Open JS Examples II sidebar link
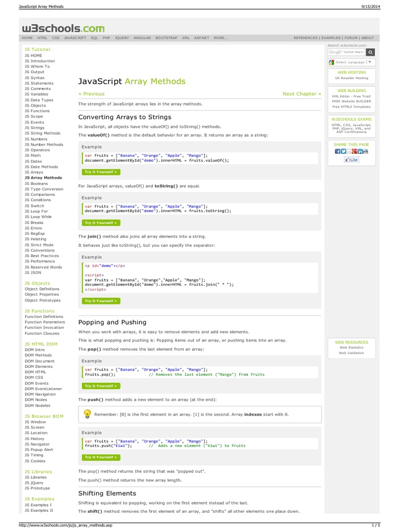 coord(39,510)
